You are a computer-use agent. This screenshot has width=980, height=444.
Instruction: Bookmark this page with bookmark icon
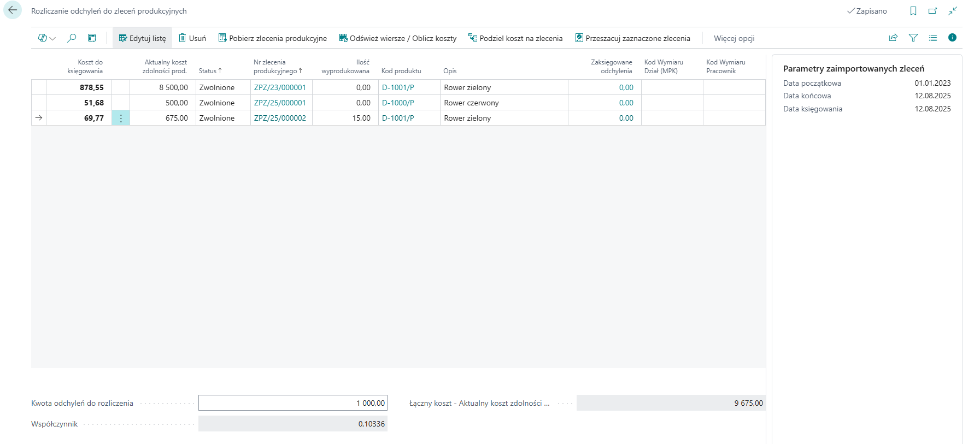[913, 11]
